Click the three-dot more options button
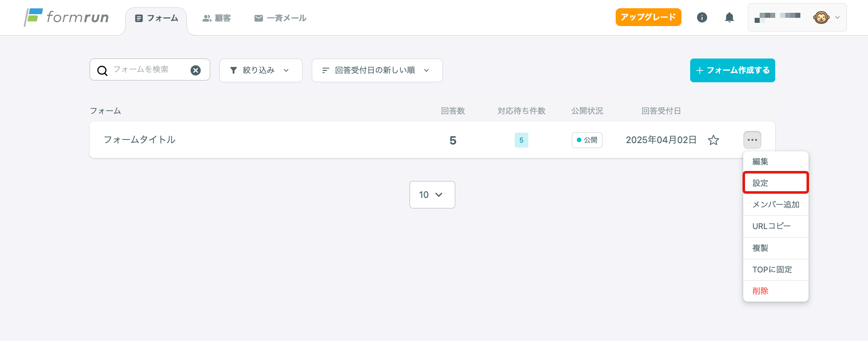Viewport: 868px width, 341px height. point(752,140)
